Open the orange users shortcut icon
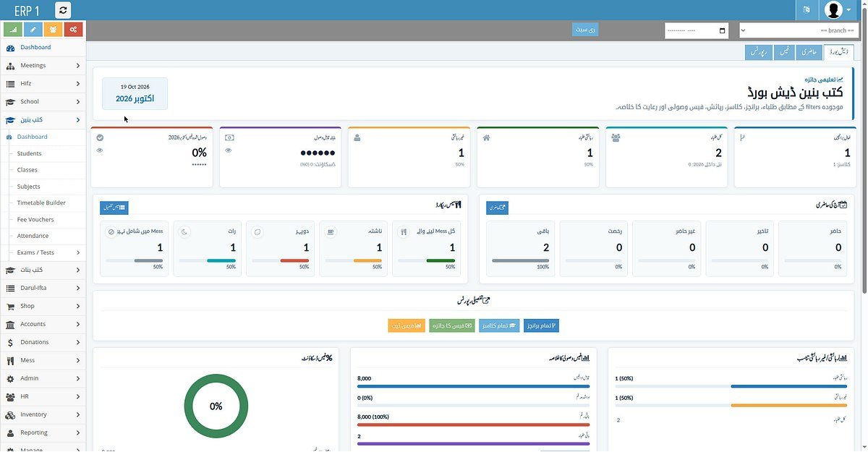This screenshot has height=452, width=868. pyautogui.click(x=53, y=30)
